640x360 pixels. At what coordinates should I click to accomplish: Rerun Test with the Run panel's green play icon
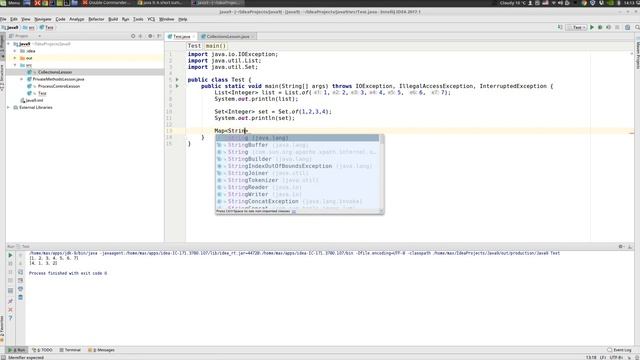pyautogui.click(x=11, y=255)
